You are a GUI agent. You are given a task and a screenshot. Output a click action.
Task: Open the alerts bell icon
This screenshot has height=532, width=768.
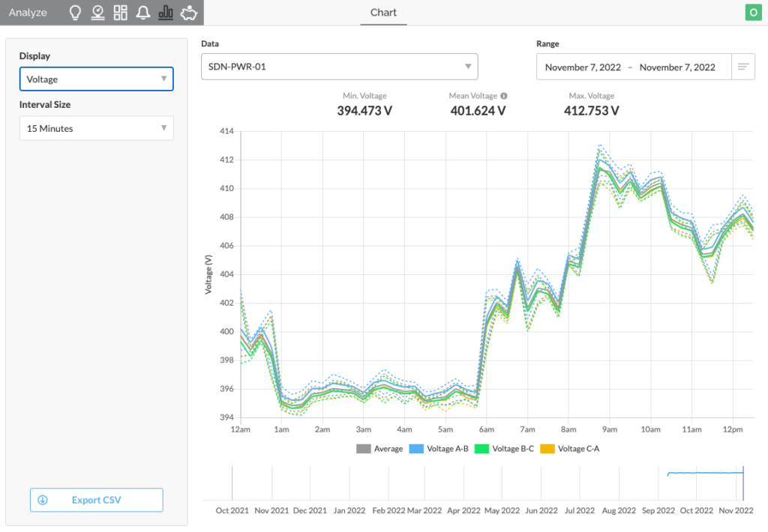point(143,13)
